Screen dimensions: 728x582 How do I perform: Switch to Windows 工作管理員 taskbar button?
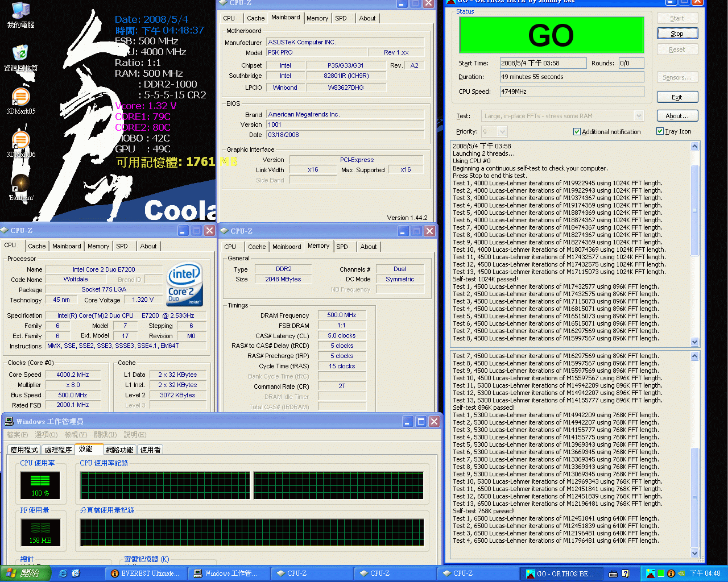(x=229, y=573)
